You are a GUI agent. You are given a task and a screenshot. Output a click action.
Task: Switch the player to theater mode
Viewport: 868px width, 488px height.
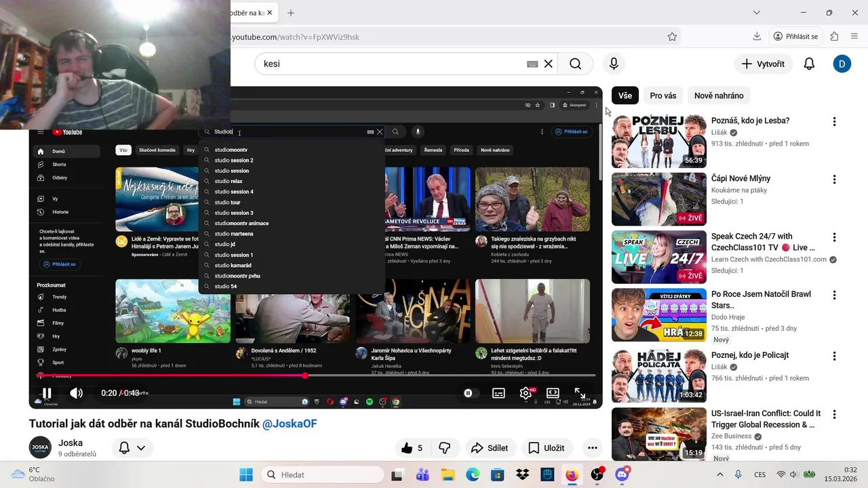pyautogui.click(x=553, y=393)
